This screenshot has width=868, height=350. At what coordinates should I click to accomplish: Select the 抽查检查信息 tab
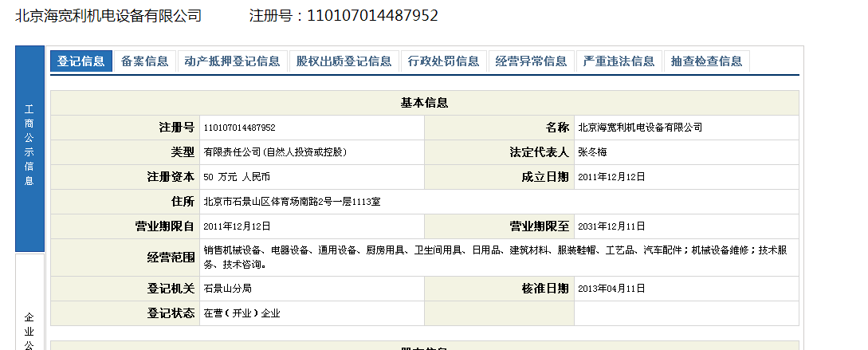click(706, 61)
